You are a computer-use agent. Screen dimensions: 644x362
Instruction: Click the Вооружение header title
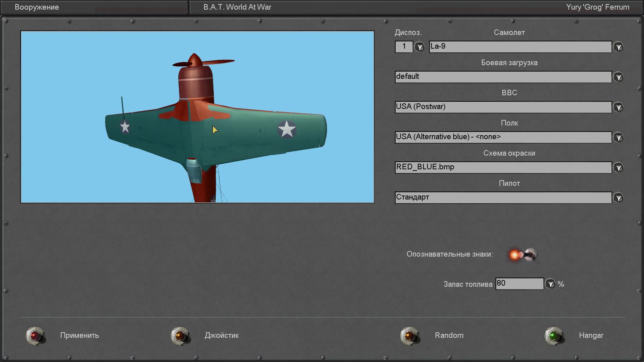pyautogui.click(x=37, y=7)
